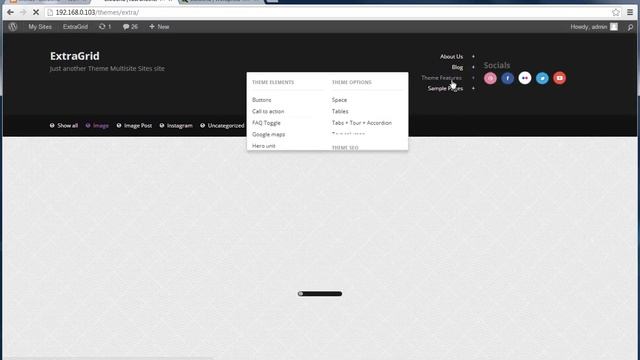This screenshot has width=640, height=360.
Task: Open the Twitter social icon
Action: click(x=542, y=78)
